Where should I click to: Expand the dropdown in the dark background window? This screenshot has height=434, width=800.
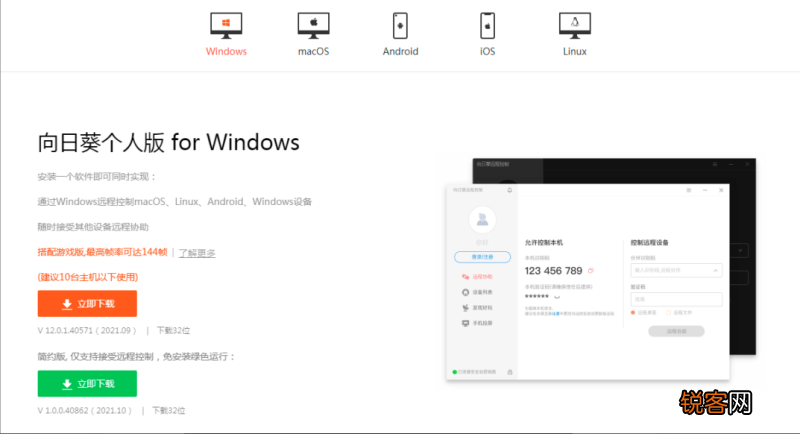[x=740, y=250]
